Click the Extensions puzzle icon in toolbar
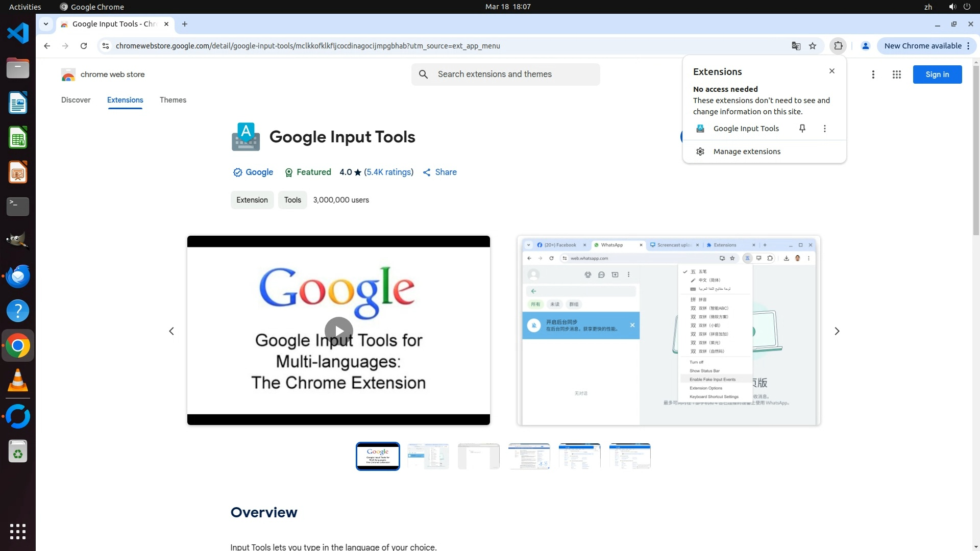 tap(838, 46)
